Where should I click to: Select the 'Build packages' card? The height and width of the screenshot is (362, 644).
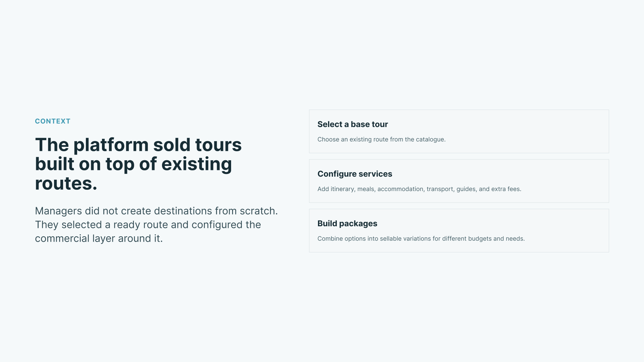(459, 231)
